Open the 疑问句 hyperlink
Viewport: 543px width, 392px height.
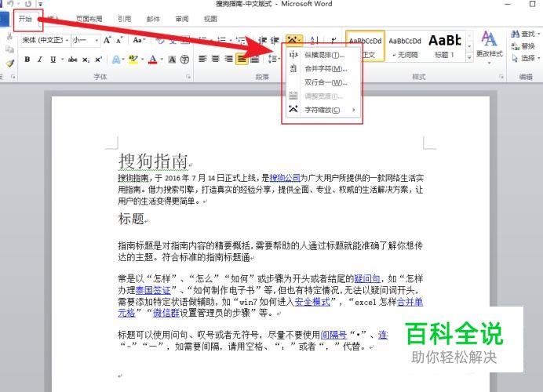[x=366, y=278]
